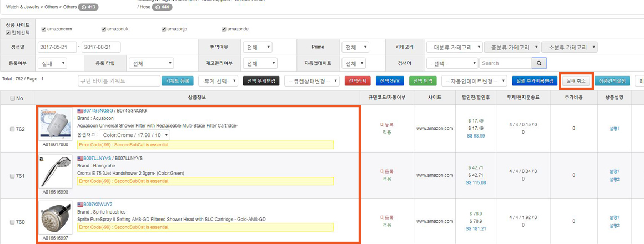
Task: Click the Sprite shower head thumbnail
Action: click(x=55, y=218)
